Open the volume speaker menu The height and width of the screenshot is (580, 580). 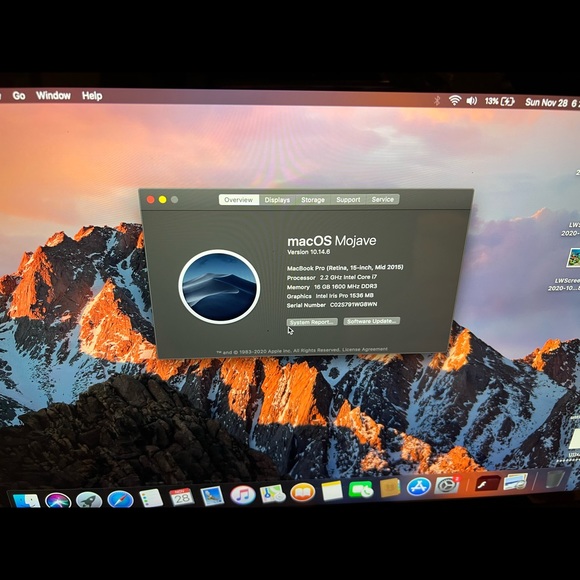point(472,101)
